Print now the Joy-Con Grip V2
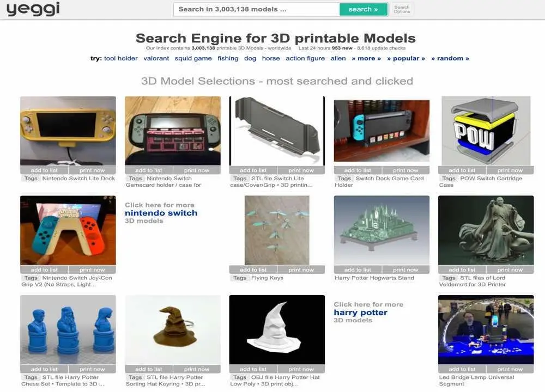 (92, 270)
